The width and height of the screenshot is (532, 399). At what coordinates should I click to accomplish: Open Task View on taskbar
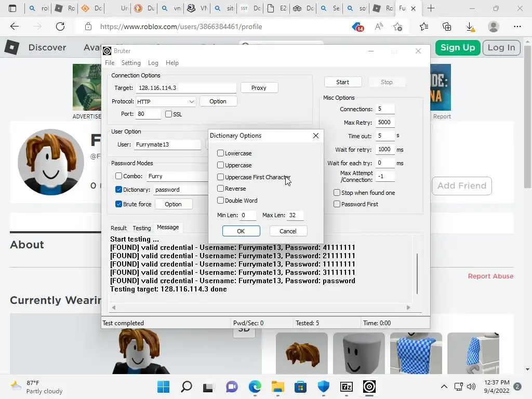pos(208,387)
